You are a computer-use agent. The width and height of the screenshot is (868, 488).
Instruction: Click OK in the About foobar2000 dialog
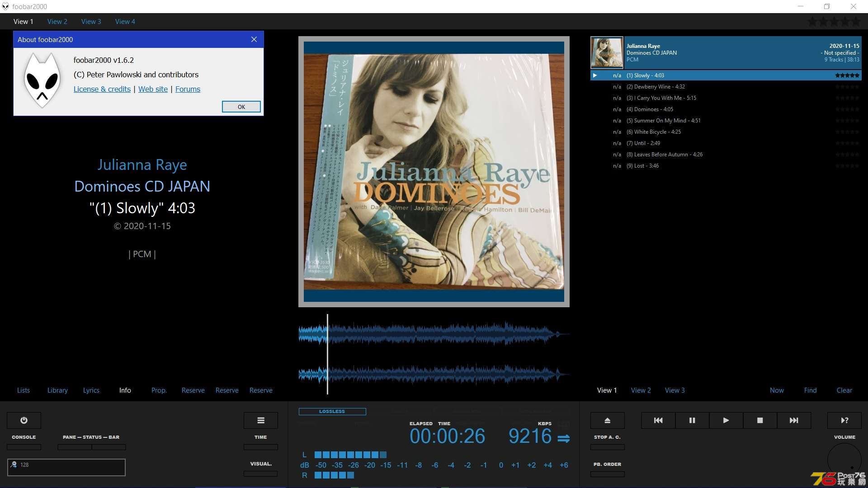[x=241, y=107]
